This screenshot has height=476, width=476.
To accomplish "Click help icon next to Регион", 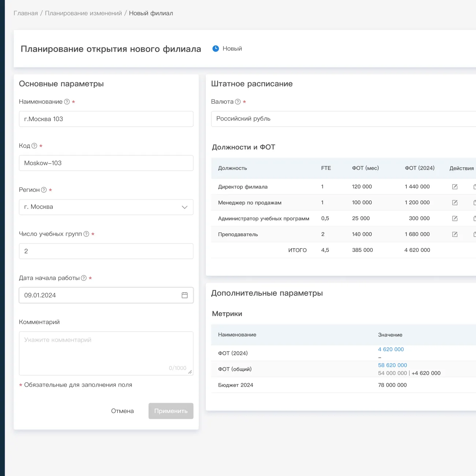I will (x=44, y=190).
